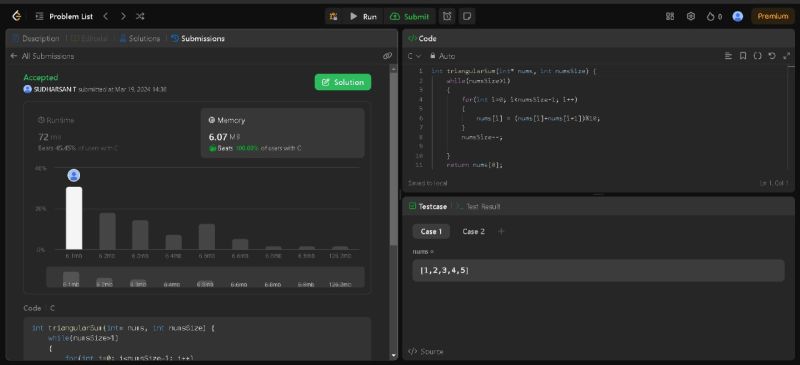Open the layout manager grid icon

pos(670,16)
